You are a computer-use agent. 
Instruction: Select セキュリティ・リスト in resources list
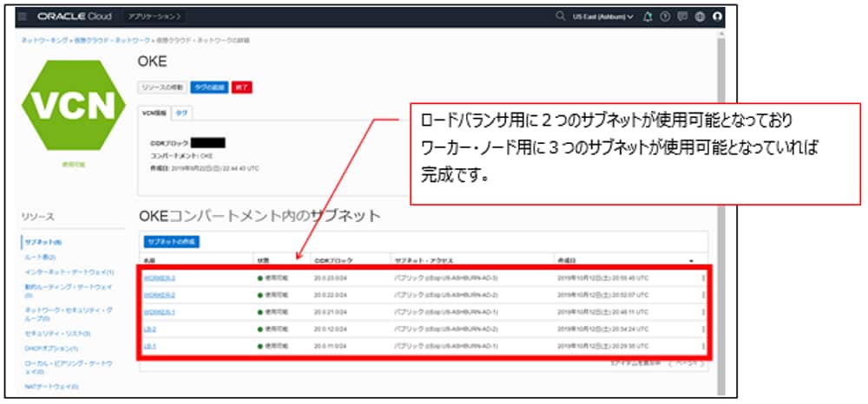(57, 334)
